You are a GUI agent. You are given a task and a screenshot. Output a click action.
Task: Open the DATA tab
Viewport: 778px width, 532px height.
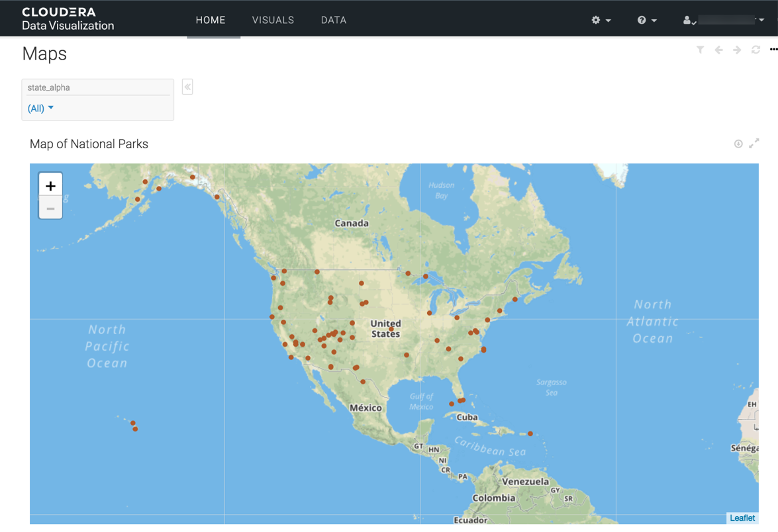pos(334,21)
